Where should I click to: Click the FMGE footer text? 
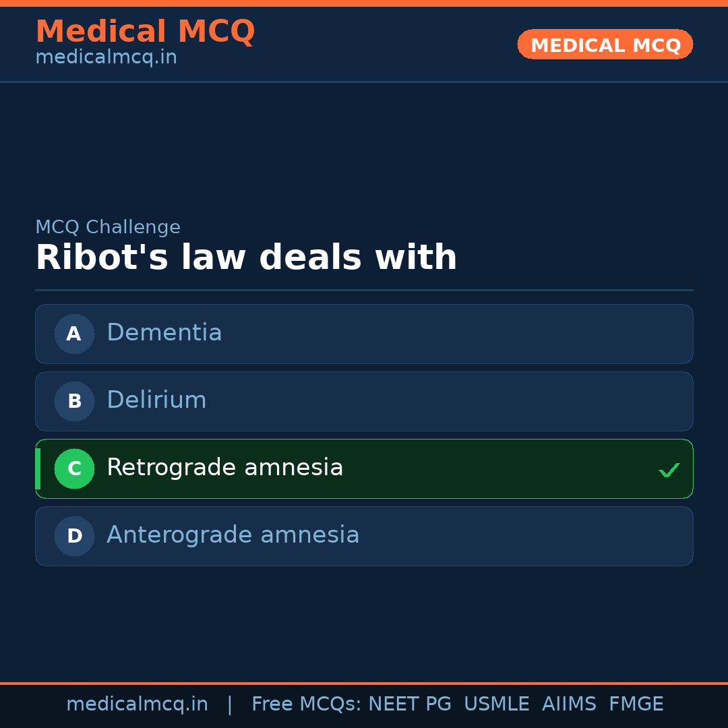(636, 704)
